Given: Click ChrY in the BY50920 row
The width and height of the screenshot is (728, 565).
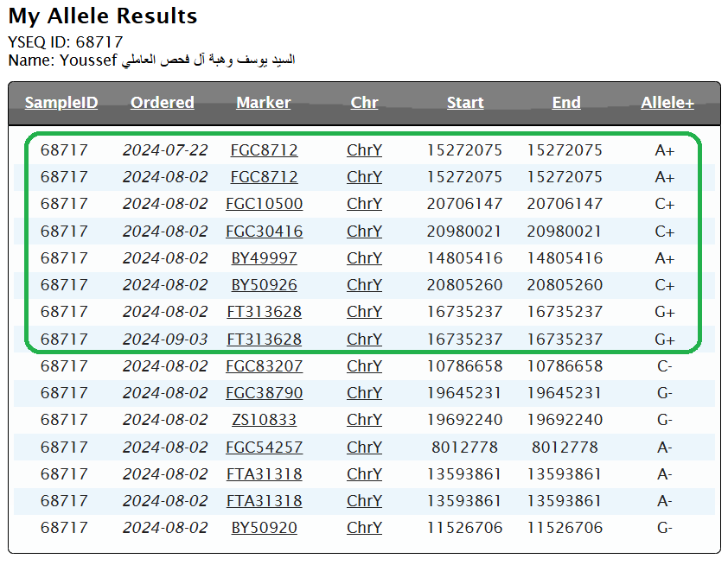Looking at the screenshot, I should pyautogui.click(x=364, y=528).
